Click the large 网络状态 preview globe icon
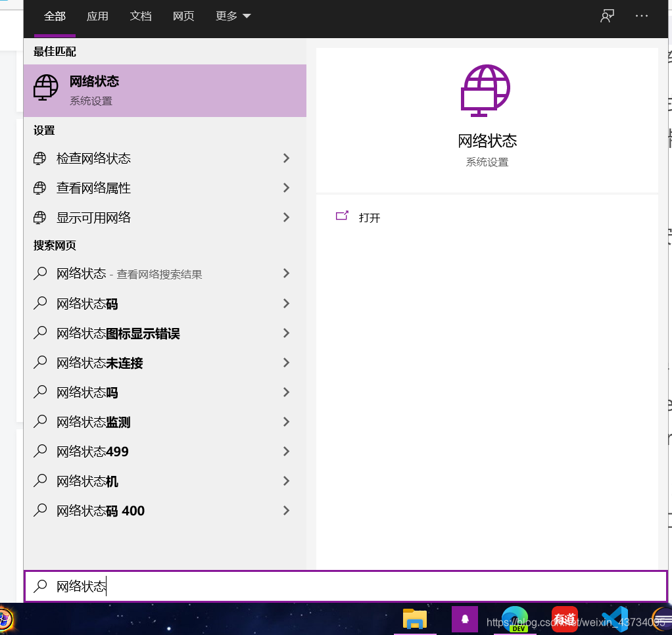 [487, 91]
